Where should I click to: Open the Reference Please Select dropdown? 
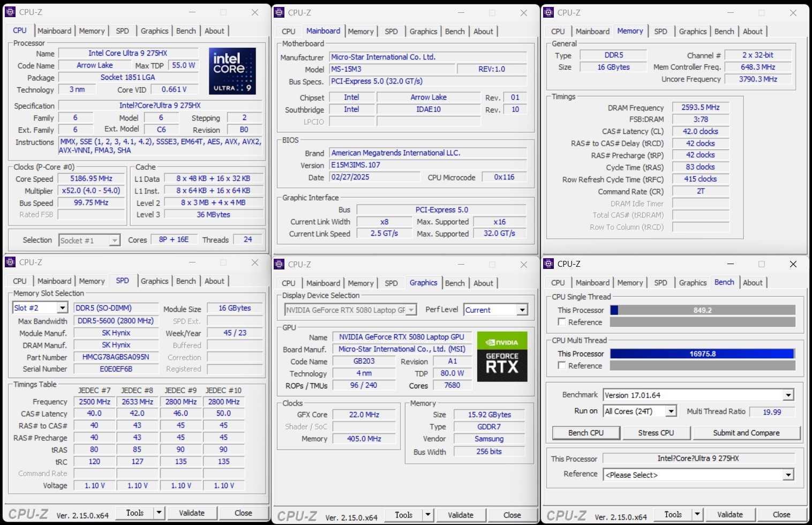click(x=788, y=475)
